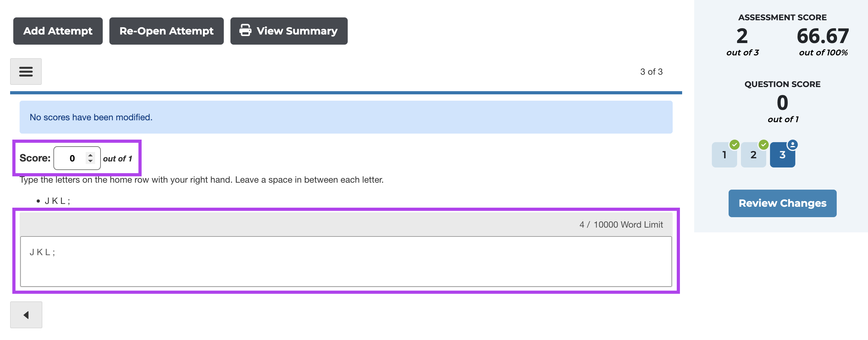Click green checkmark badge on question 1
Viewport: 868px width, 340px height.
(x=735, y=145)
